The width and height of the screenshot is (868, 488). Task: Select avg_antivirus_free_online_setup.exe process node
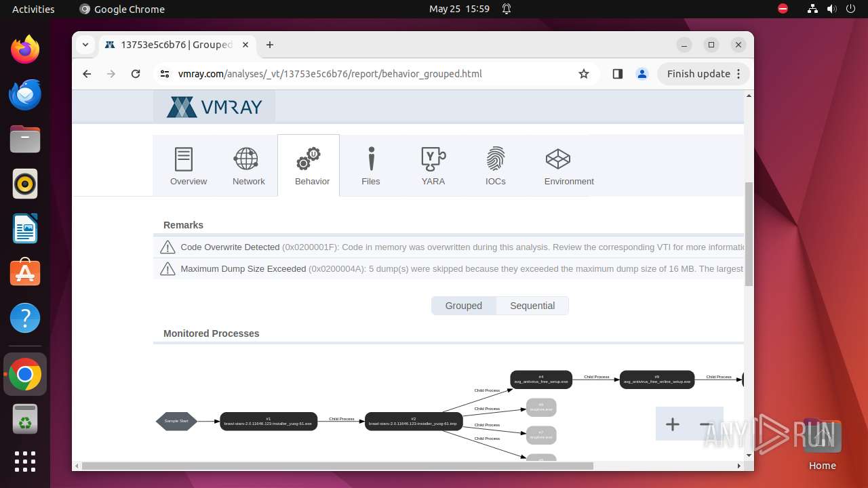coord(657,380)
